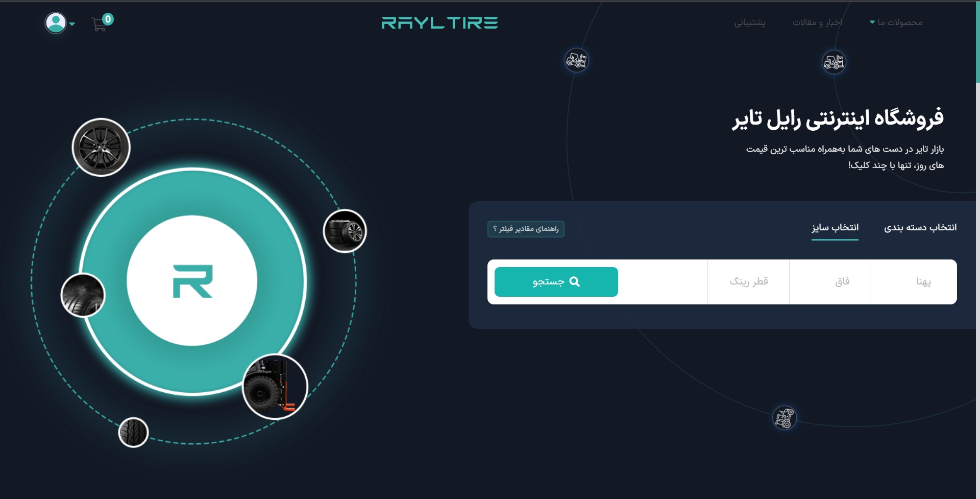Select the پهنا width field

(x=914, y=282)
